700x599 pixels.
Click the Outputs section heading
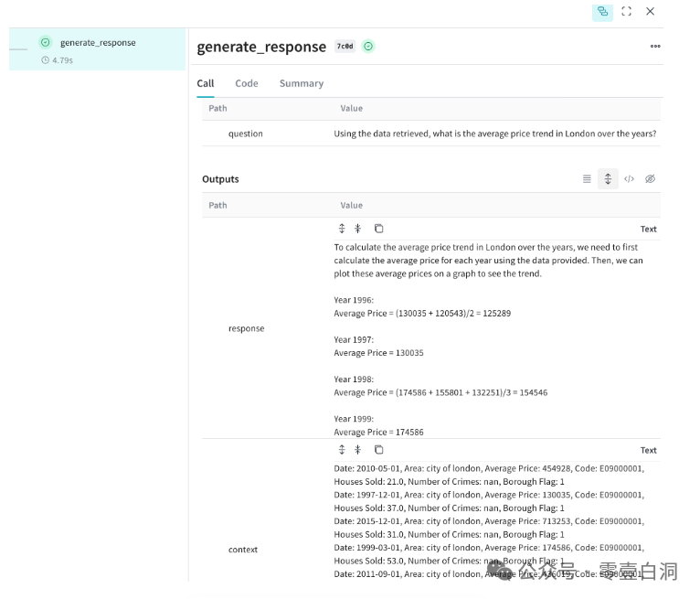(220, 179)
